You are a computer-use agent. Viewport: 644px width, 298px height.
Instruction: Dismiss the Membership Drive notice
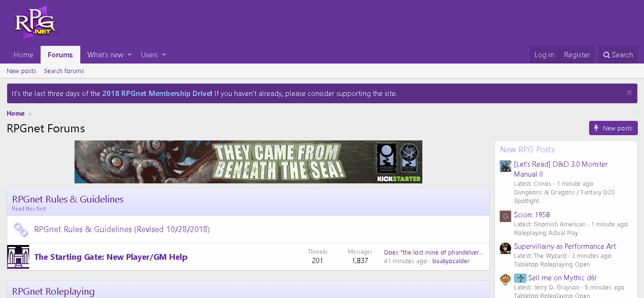(629, 93)
